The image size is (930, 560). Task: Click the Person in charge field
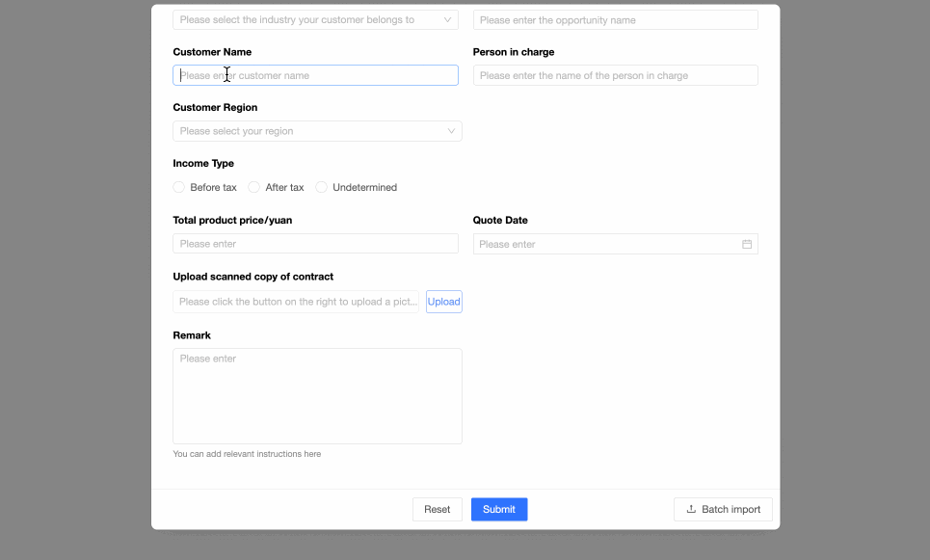[615, 75]
